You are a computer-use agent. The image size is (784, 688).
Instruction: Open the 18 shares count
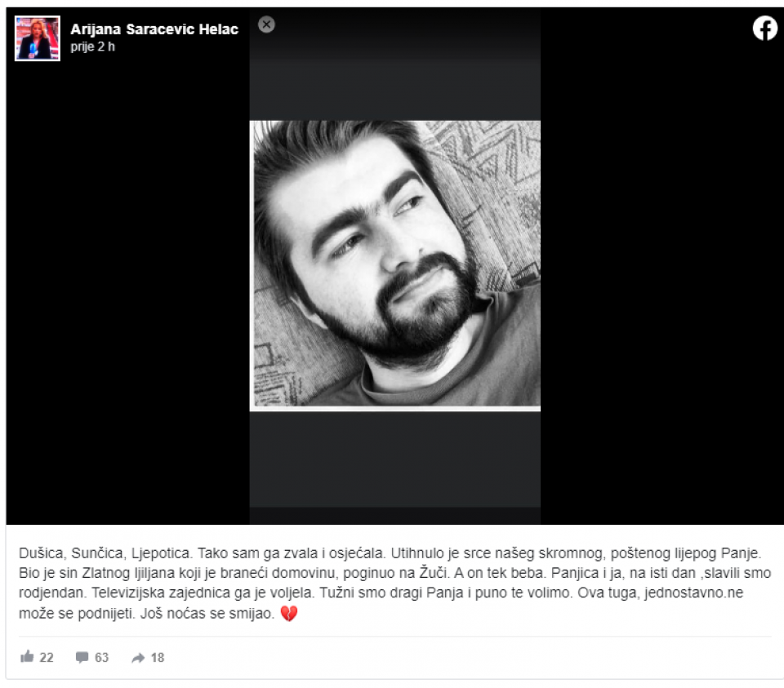(158, 658)
